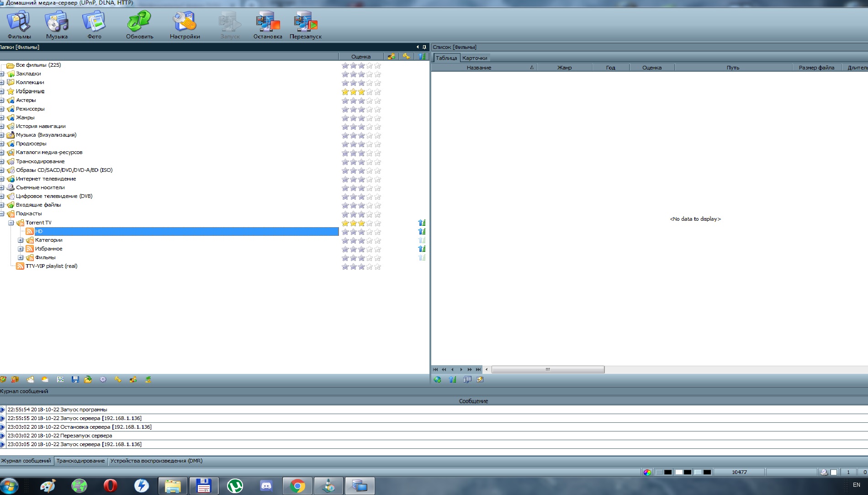The height and width of the screenshot is (495, 868).
Task: Open the Транскодирование tab at the bottom
Action: pyautogui.click(x=80, y=461)
